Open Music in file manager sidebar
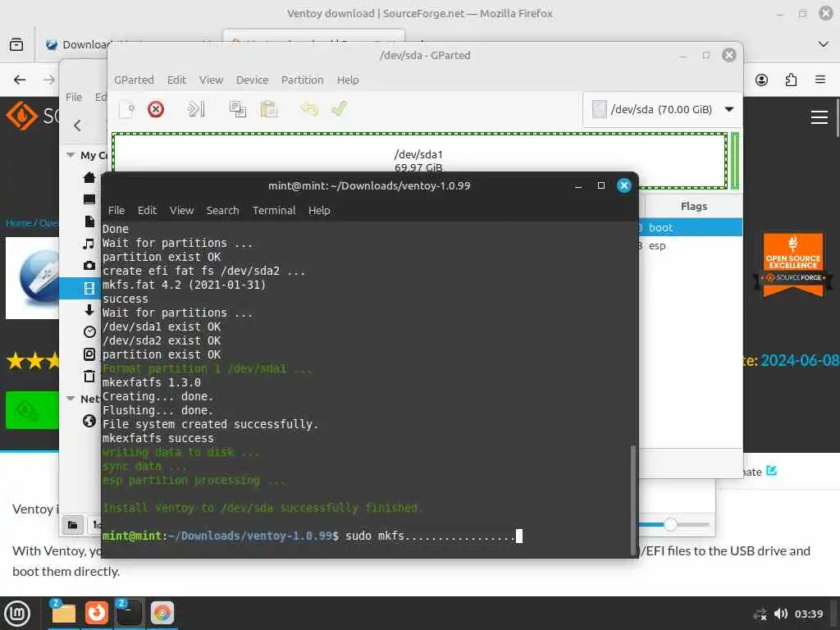Image resolution: width=840 pixels, height=630 pixels. (x=89, y=244)
